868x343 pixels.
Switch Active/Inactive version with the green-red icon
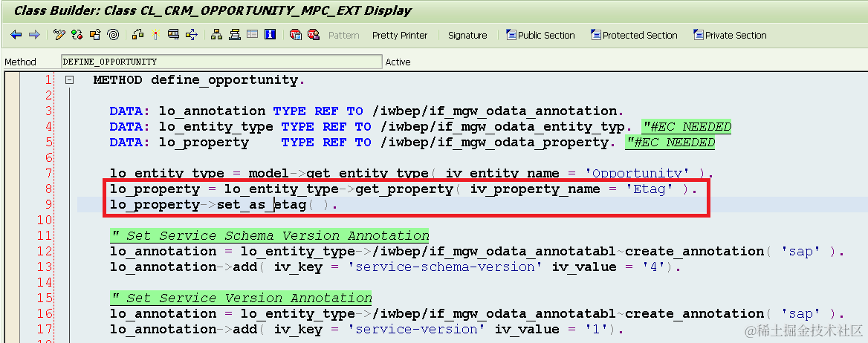click(x=77, y=35)
